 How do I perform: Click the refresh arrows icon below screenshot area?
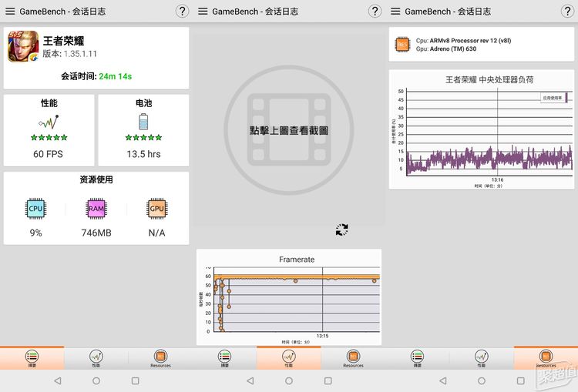(x=341, y=230)
